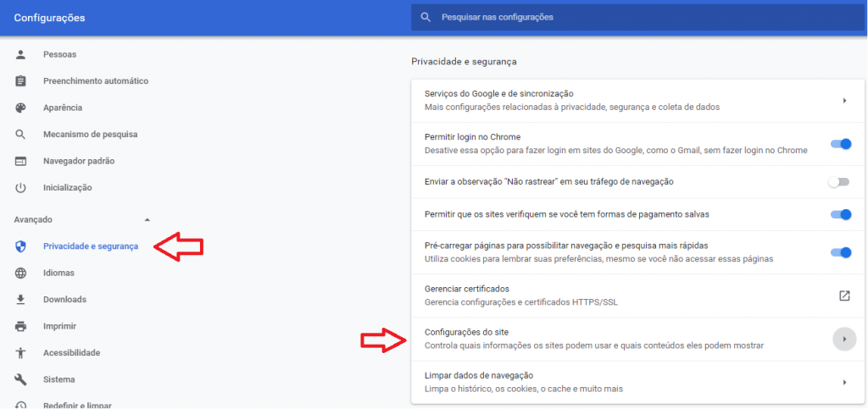868x409 pixels.
Task: Collapse the Avançado section arrow
Action: pos(147,220)
